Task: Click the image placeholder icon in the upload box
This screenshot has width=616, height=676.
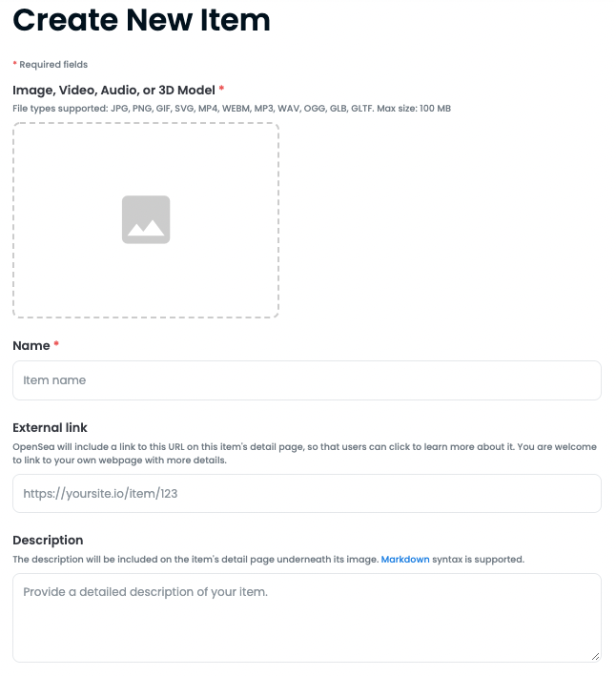Action: tap(146, 219)
